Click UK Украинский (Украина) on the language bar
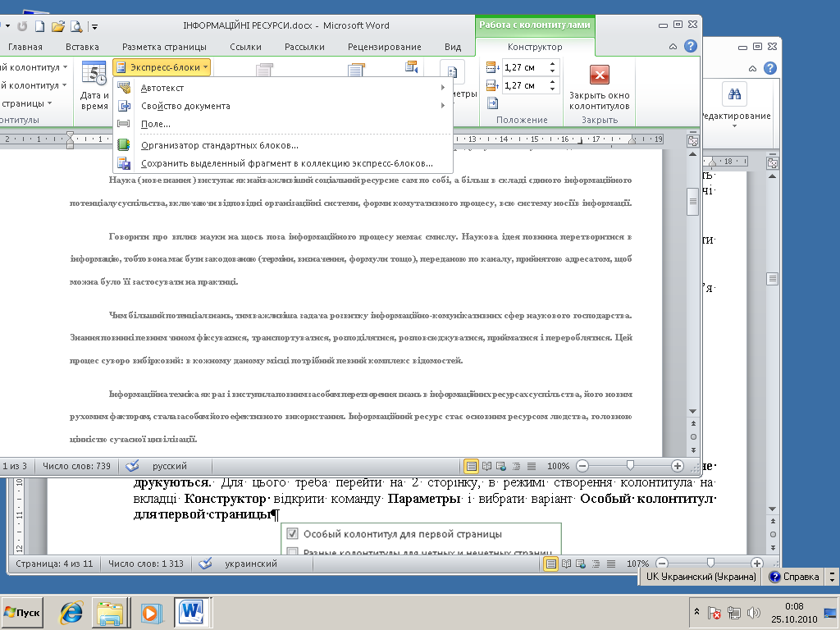 (701, 577)
